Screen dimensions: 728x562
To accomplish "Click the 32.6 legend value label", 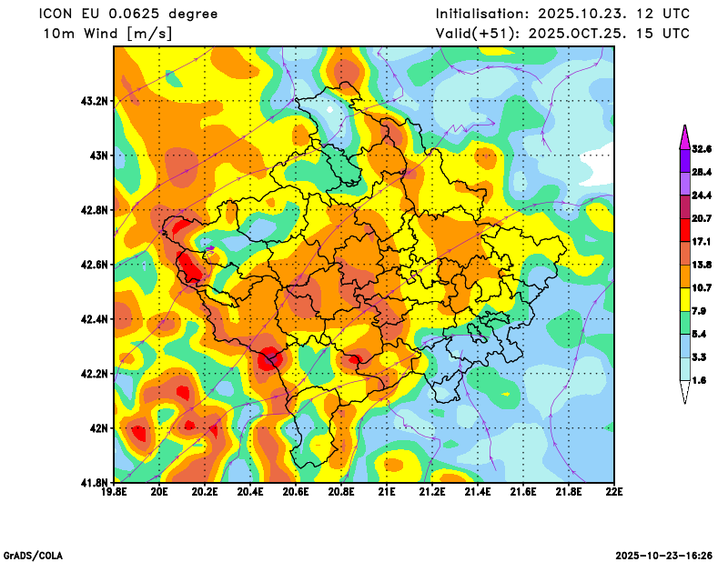I will 701,148.
